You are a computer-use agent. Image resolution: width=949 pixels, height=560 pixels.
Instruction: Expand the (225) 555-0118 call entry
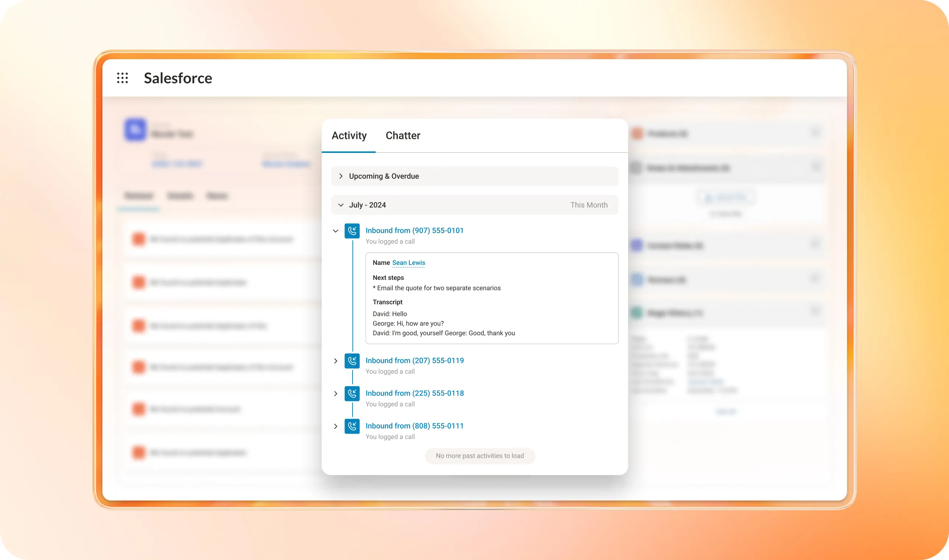tap(336, 393)
